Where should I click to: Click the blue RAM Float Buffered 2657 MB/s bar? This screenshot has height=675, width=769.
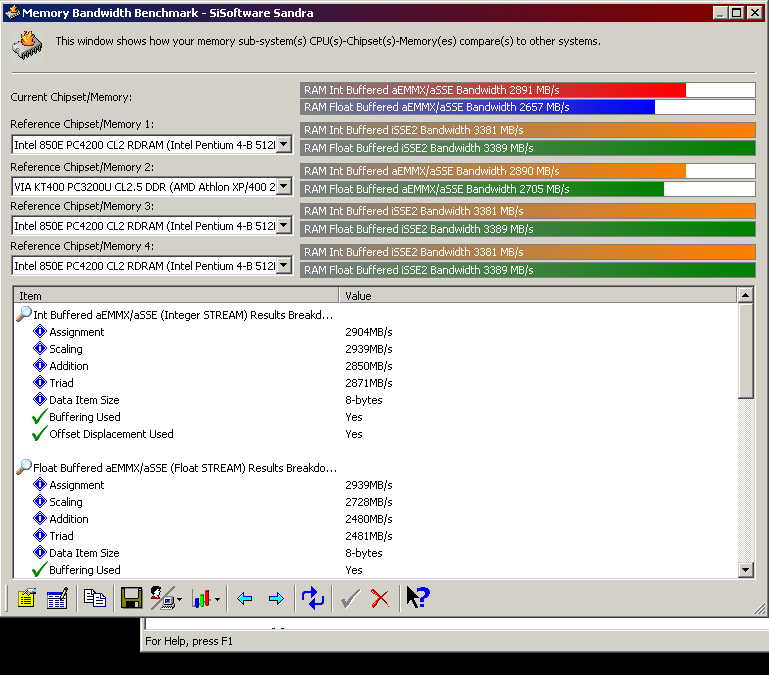click(528, 107)
